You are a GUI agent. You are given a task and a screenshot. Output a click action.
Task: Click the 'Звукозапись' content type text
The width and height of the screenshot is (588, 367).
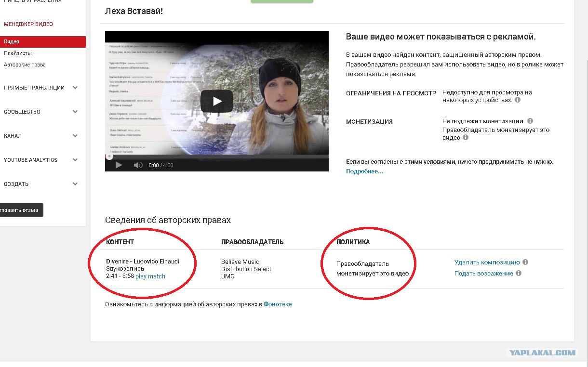[x=125, y=269]
